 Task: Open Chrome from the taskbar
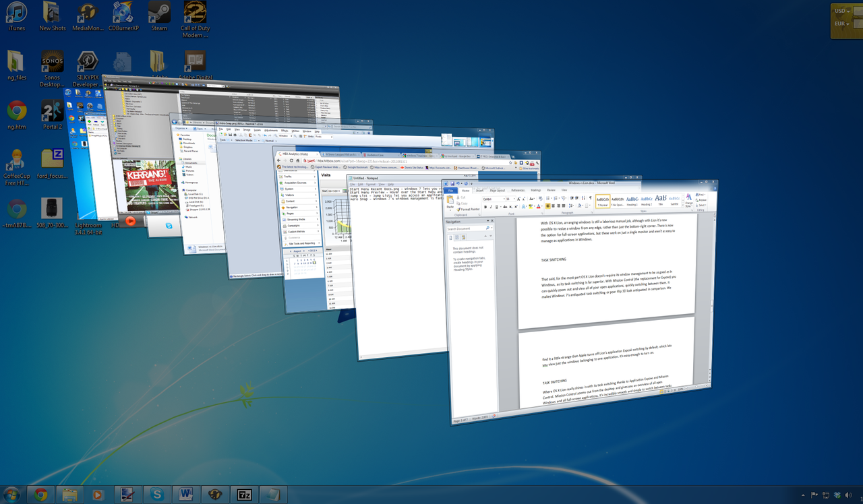pyautogui.click(x=41, y=495)
